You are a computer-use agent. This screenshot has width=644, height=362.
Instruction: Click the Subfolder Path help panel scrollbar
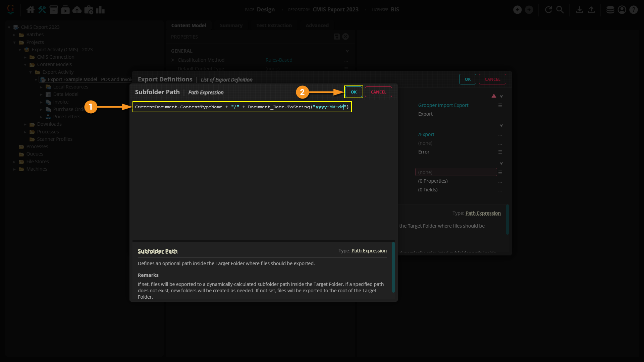[393, 267]
